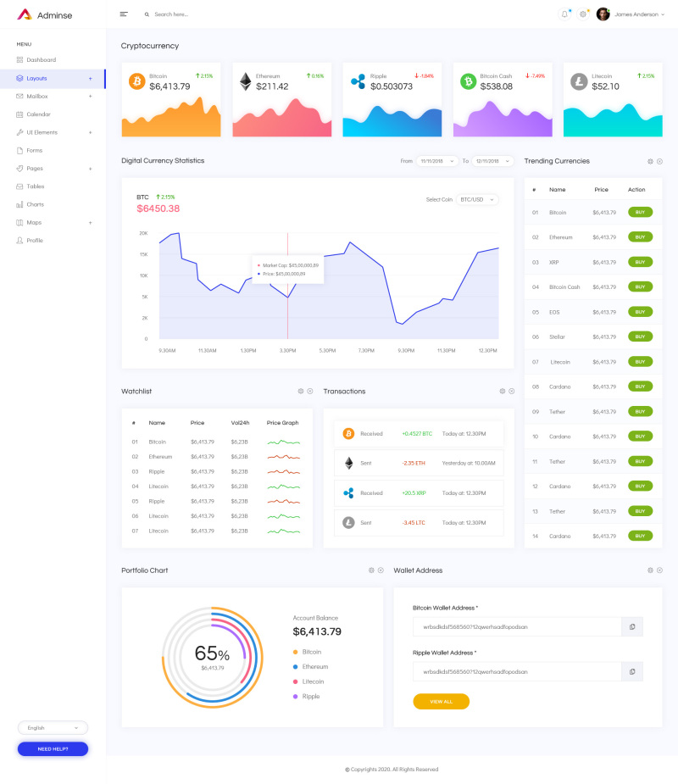Screen dimensions: 678x784
Task: Open the Portfolio Chart settings gear
Action: [x=370, y=570]
